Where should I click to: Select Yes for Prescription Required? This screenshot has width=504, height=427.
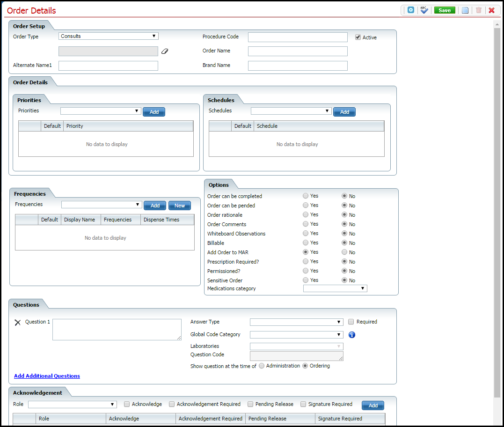tap(306, 261)
